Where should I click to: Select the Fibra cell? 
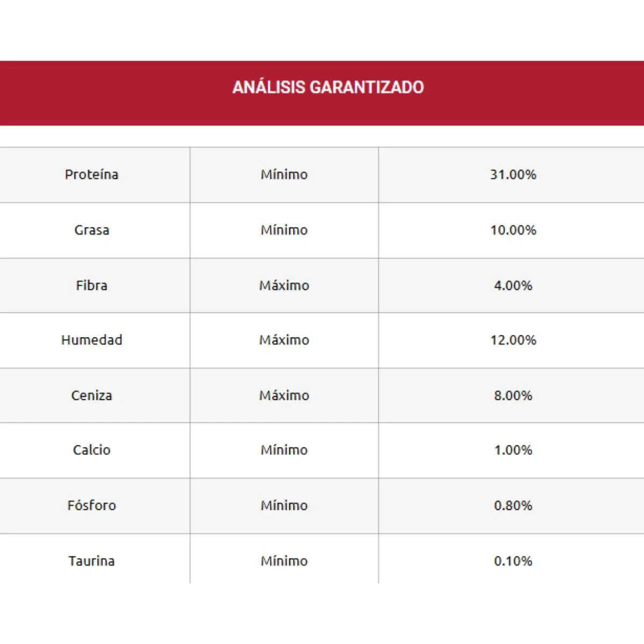[x=92, y=286]
